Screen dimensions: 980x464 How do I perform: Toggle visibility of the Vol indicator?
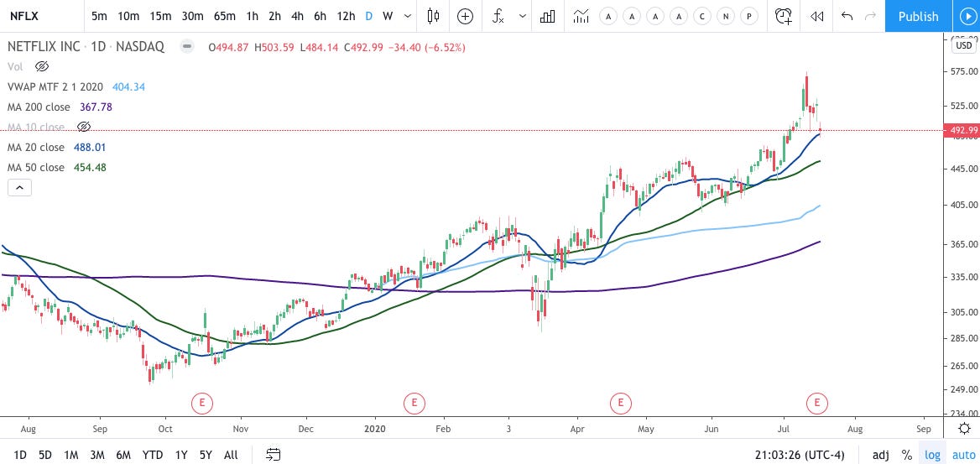pos(42,66)
